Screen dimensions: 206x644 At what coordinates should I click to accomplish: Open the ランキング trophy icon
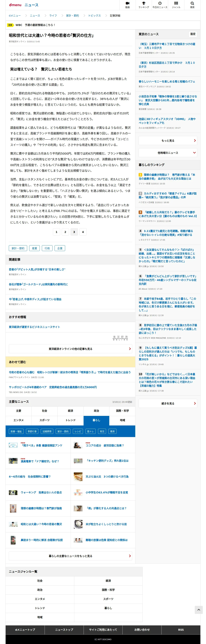[x=144, y=5]
